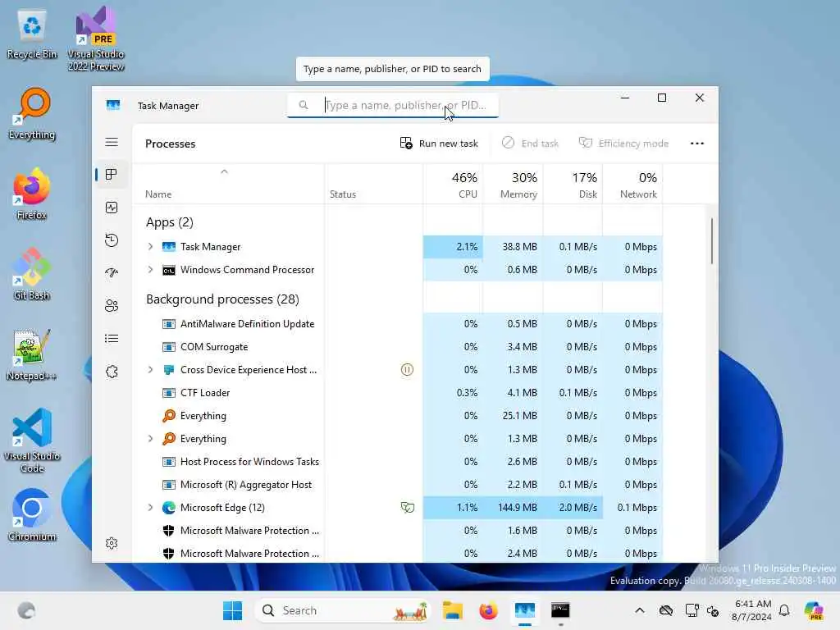Open the notifications bell in taskbar
This screenshot has width=840, height=630.
pos(784,610)
